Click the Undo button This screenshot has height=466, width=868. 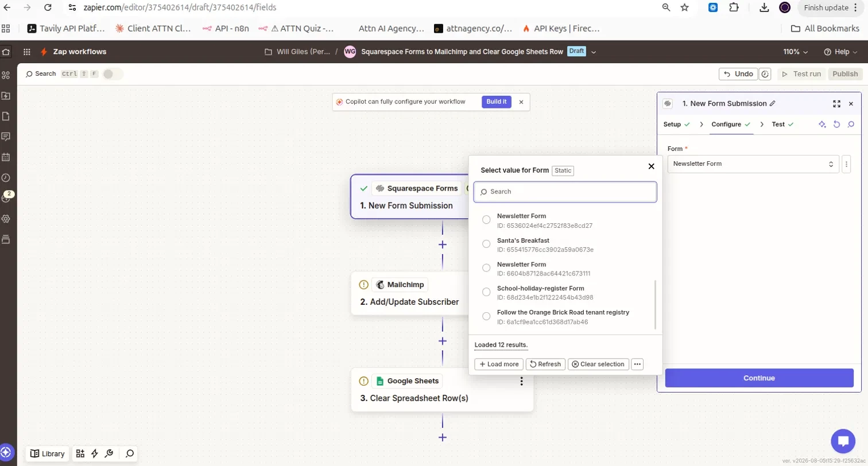[x=738, y=74]
